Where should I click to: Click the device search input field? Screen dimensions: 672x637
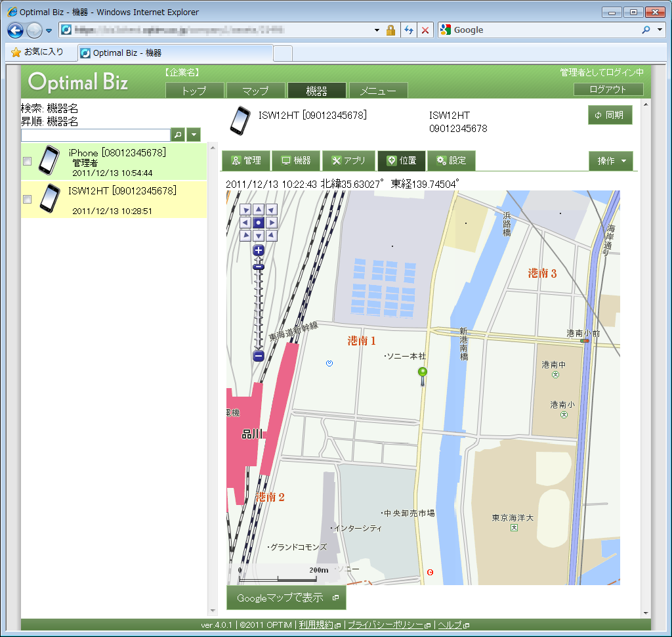coord(96,135)
